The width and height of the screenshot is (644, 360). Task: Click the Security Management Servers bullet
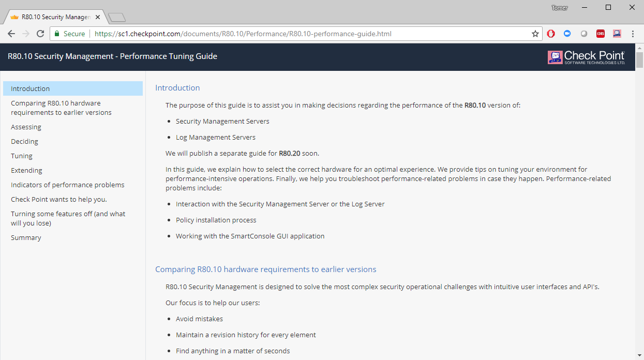(222, 121)
